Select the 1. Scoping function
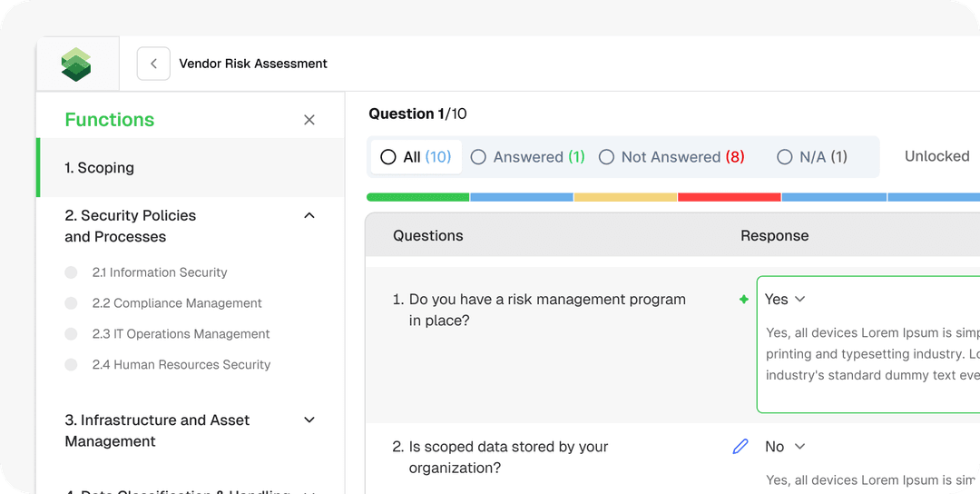 (191, 168)
